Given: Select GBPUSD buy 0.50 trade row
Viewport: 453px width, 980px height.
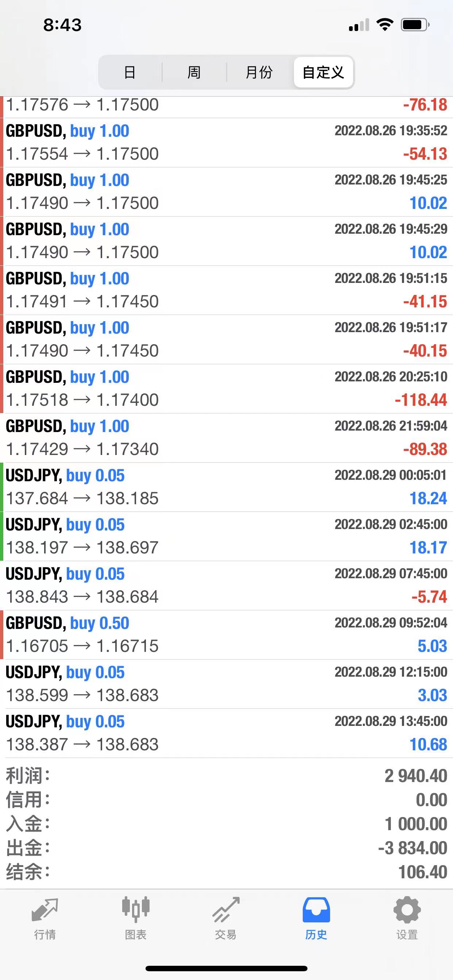Looking at the screenshot, I should coord(226,635).
